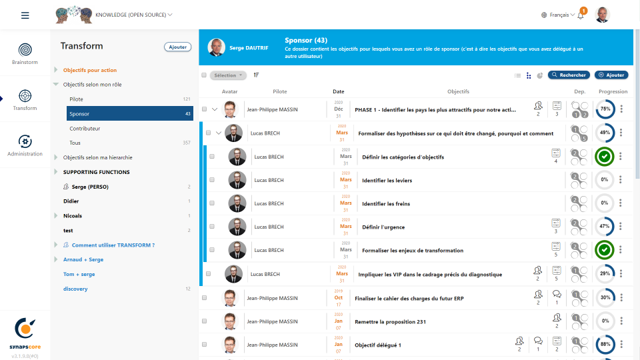640x360 pixels.
Task: Open the Tom + serge folder link
Action: point(79,274)
